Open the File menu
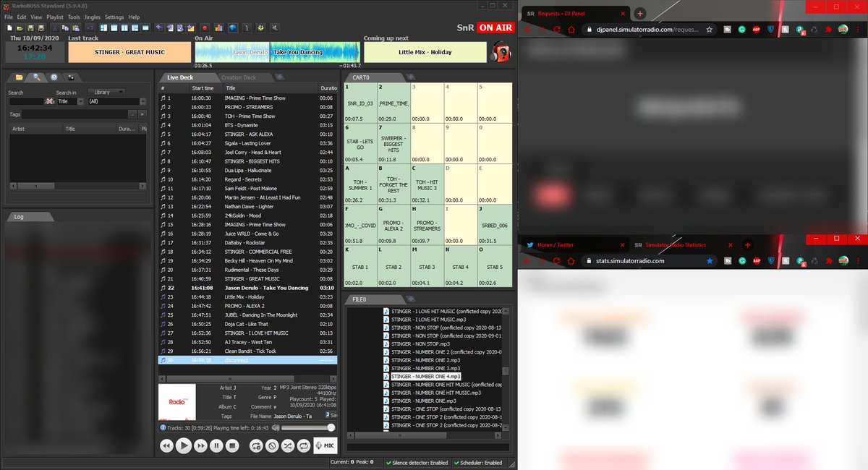The height and width of the screenshot is (470, 868). point(9,17)
